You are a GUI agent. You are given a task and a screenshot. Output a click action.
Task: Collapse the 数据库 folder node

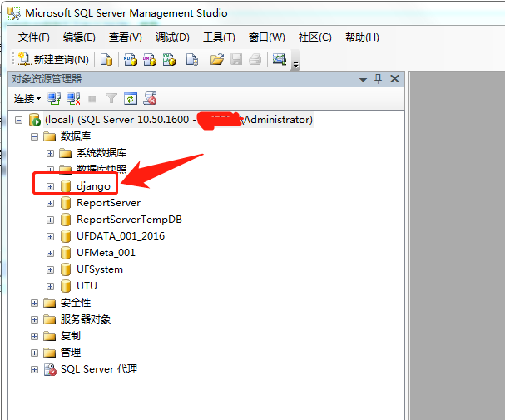(34, 136)
